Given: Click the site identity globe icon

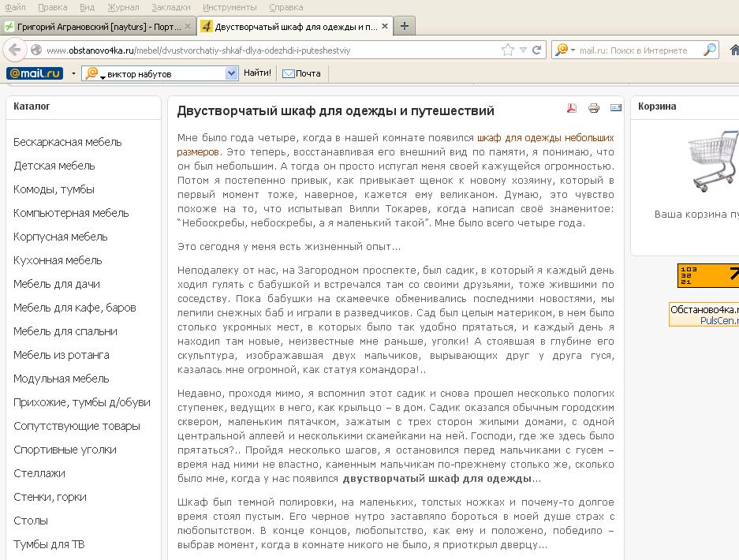Looking at the screenshot, I should pyautogui.click(x=35, y=50).
